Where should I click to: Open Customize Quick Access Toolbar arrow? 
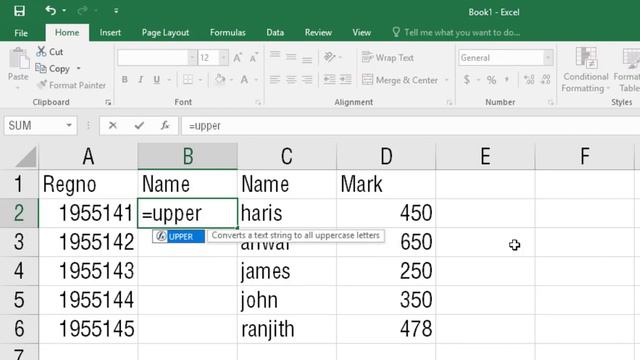coord(116,11)
